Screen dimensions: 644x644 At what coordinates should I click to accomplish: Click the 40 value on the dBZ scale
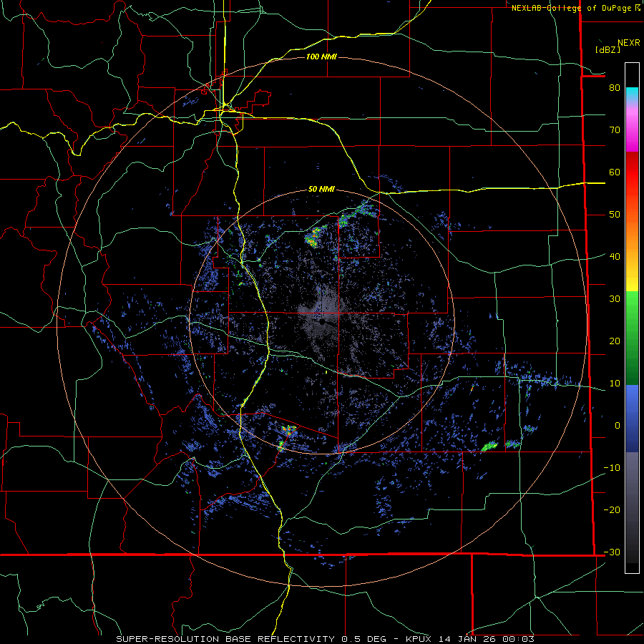pos(615,256)
